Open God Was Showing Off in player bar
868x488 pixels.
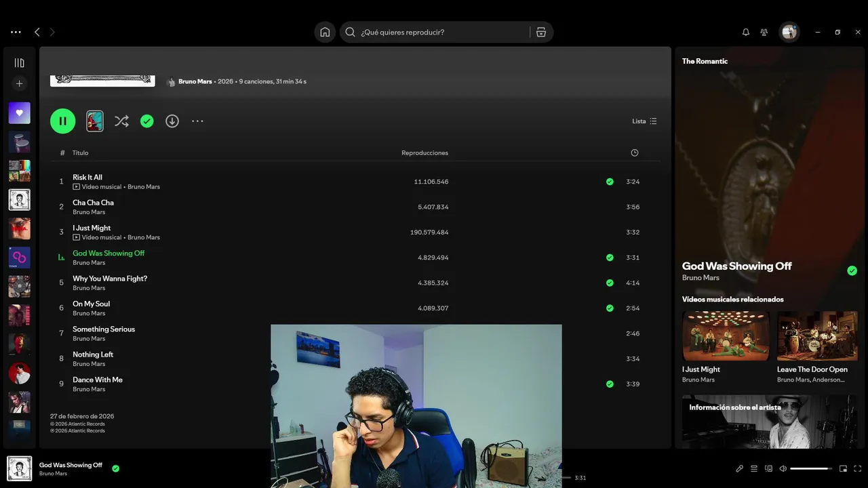tap(71, 465)
